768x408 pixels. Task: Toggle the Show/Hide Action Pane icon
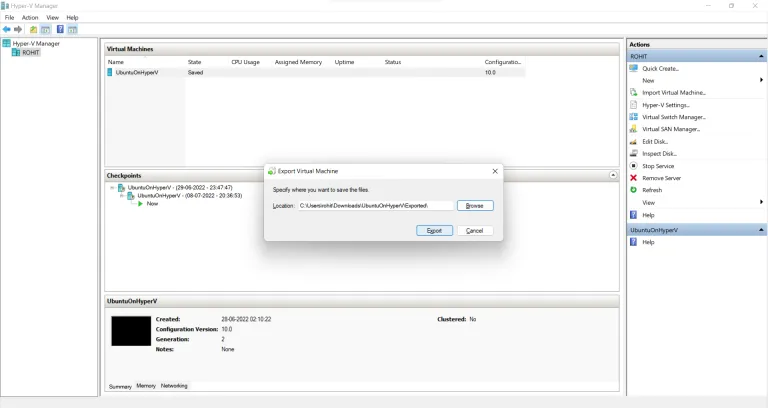[x=72, y=29]
